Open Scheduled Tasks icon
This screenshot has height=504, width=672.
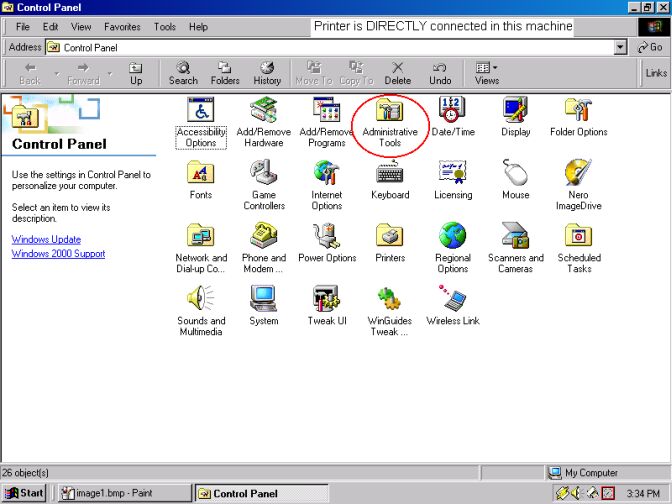[x=579, y=236]
